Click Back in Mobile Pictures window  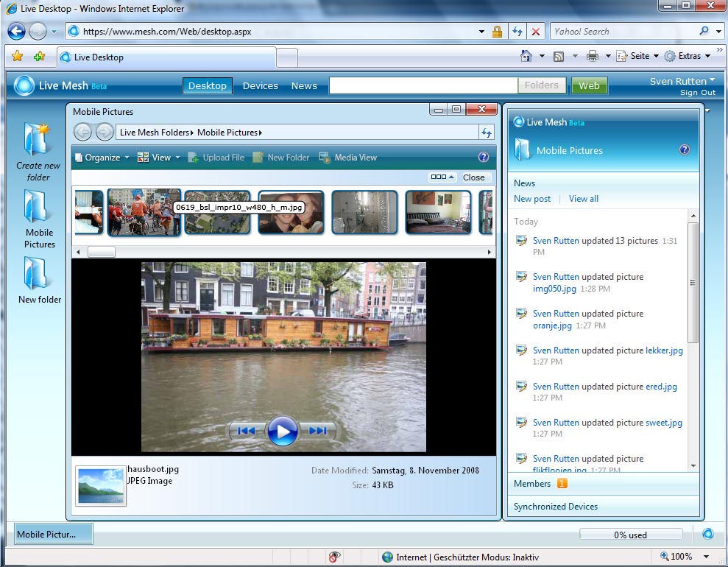point(82,133)
